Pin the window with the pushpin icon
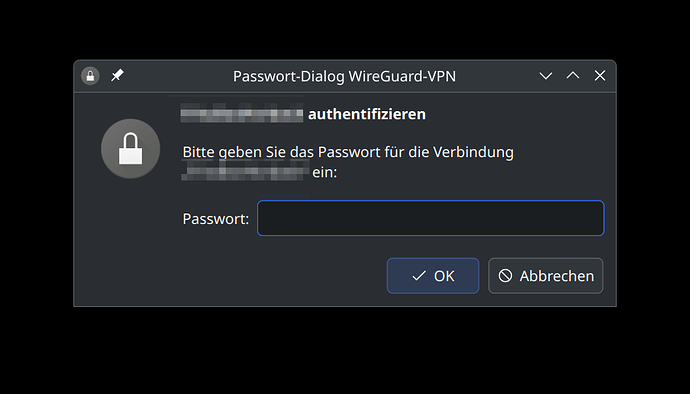The image size is (690, 394). [x=117, y=76]
